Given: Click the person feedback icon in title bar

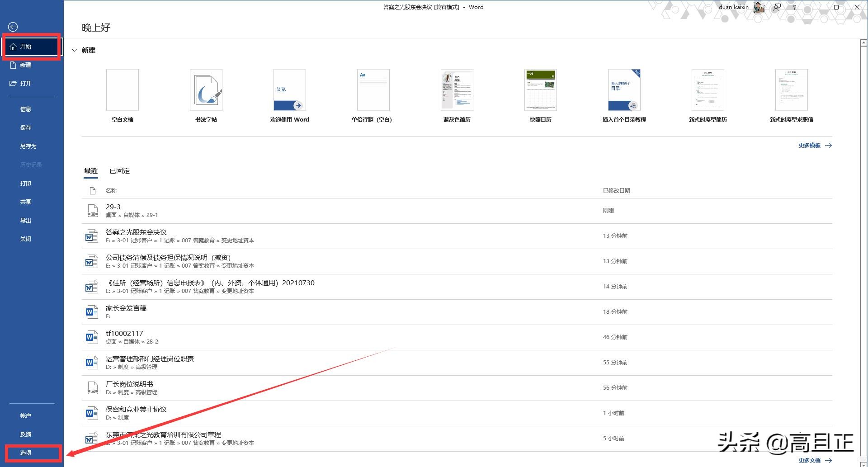Looking at the screenshot, I should tap(777, 7).
